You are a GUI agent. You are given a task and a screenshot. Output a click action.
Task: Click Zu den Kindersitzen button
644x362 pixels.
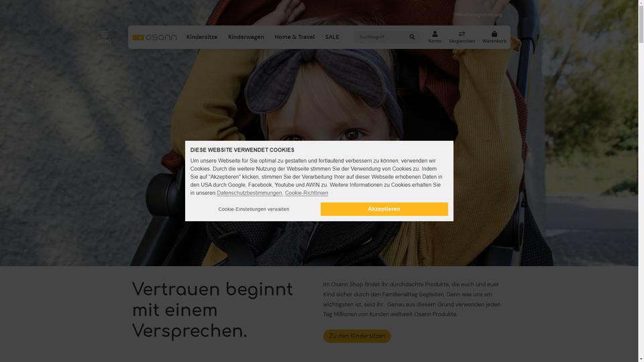(357, 336)
